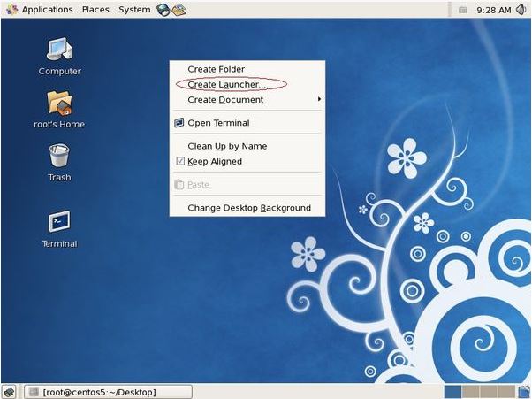This screenshot has width=532, height=399.
Task: Switch to the second workspace
Action: tap(471, 392)
